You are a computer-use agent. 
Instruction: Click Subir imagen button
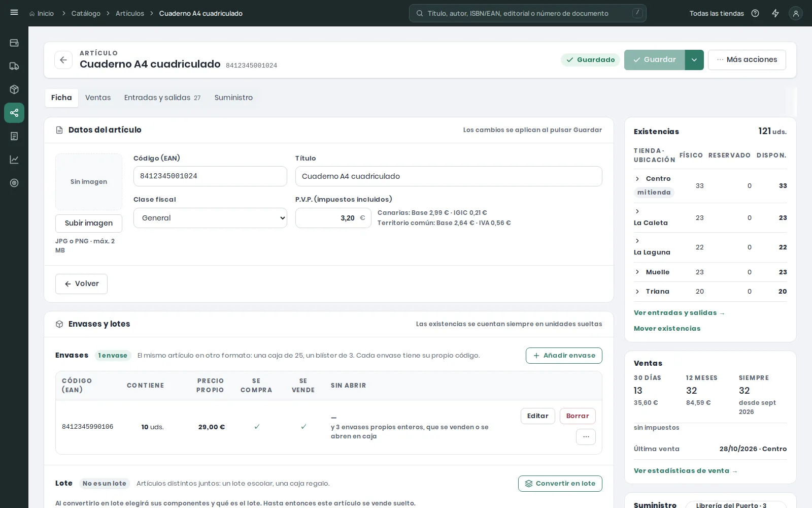(89, 223)
